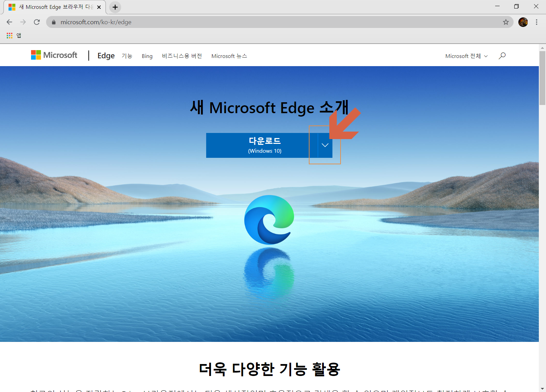The image size is (546, 392).
Task: Open the Chrome profile avatar
Action: coord(523,22)
